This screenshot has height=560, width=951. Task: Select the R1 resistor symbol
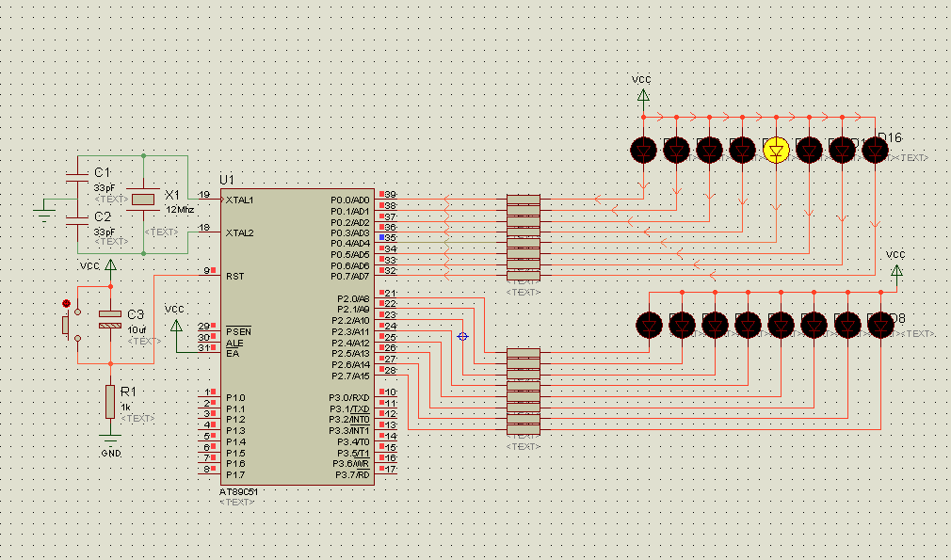(110, 401)
